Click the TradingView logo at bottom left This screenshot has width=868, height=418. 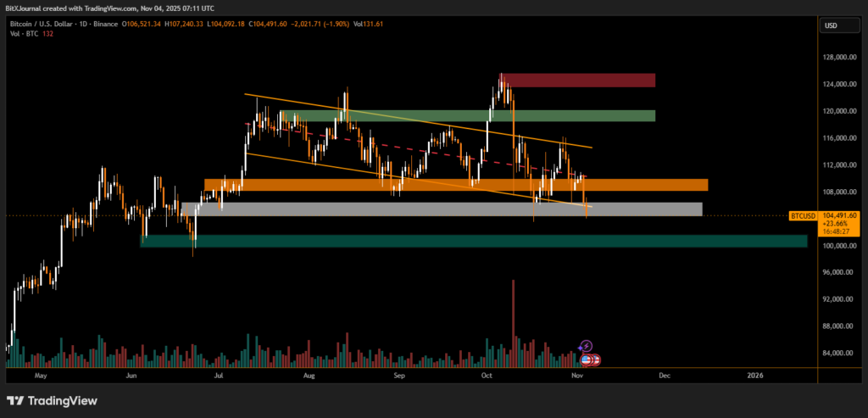[x=52, y=400]
